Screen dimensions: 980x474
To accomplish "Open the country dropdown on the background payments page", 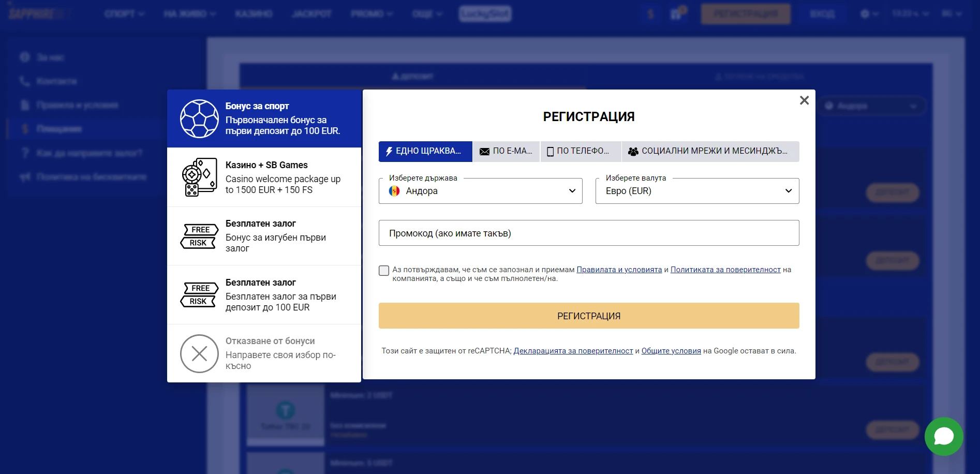I will (872, 106).
